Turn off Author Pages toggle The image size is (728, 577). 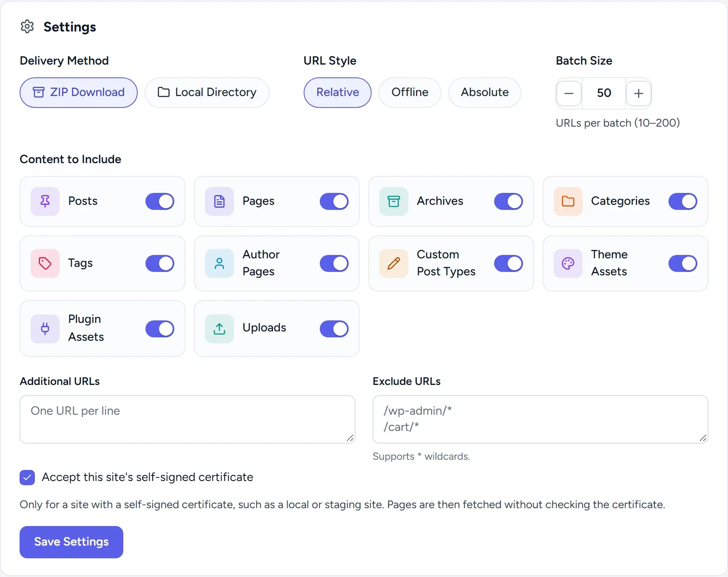tap(334, 263)
